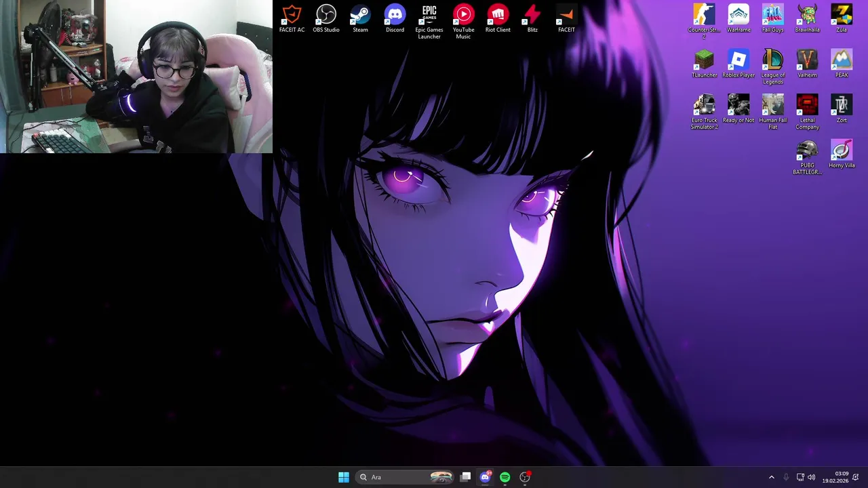Open the notification center icon
Screen dimensions: 868x488
(x=856, y=477)
